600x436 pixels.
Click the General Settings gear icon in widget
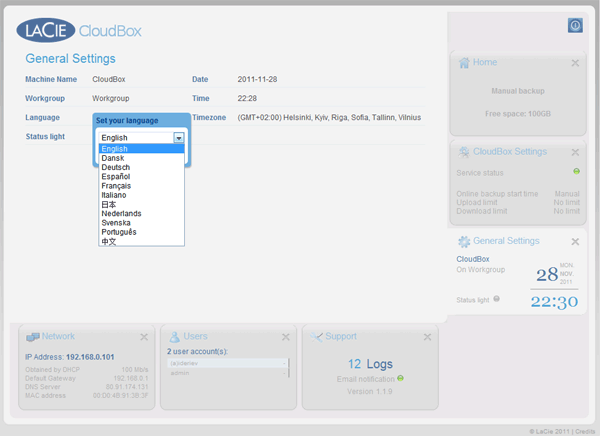click(464, 241)
